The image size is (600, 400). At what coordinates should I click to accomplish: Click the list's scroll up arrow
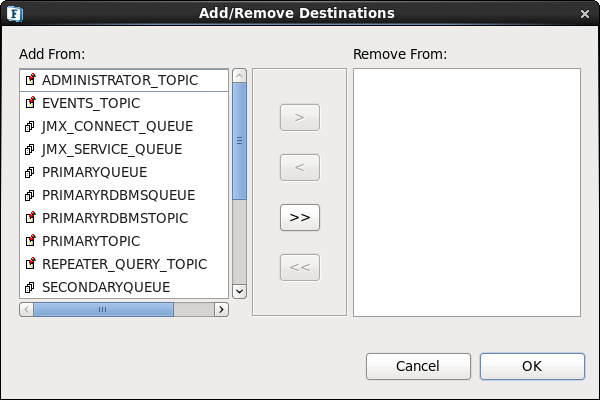click(x=240, y=76)
